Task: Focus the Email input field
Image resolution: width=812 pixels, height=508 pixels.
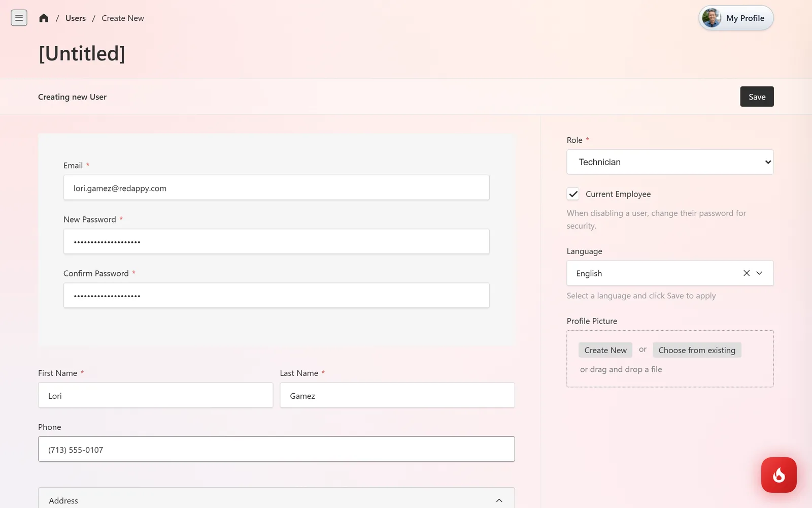Action: coord(277,187)
